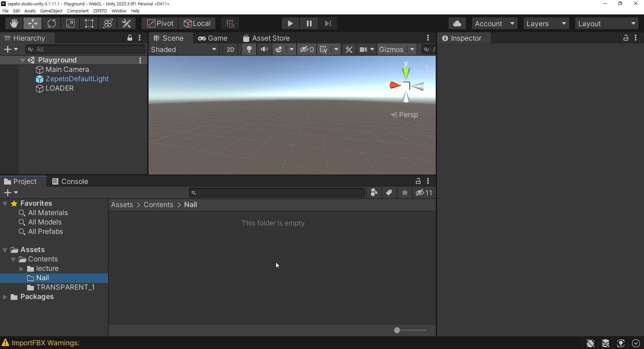The image size is (644, 349).
Task: Collapse the Playground scene
Action: click(x=22, y=60)
